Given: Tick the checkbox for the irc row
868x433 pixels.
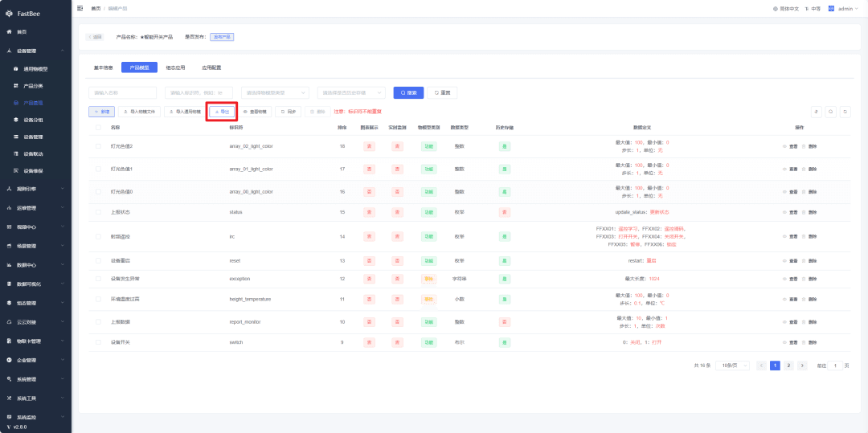Looking at the screenshot, I should pos(98,236).
